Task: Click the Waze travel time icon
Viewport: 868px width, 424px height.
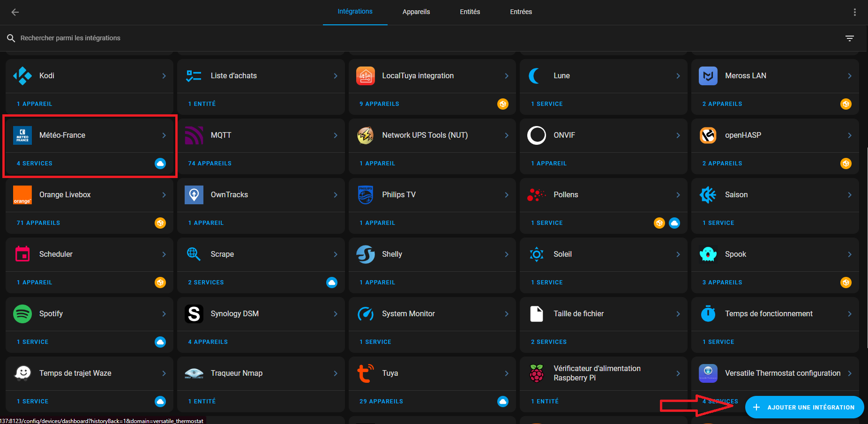Action: pyautogui.click(x=22, y=373)
